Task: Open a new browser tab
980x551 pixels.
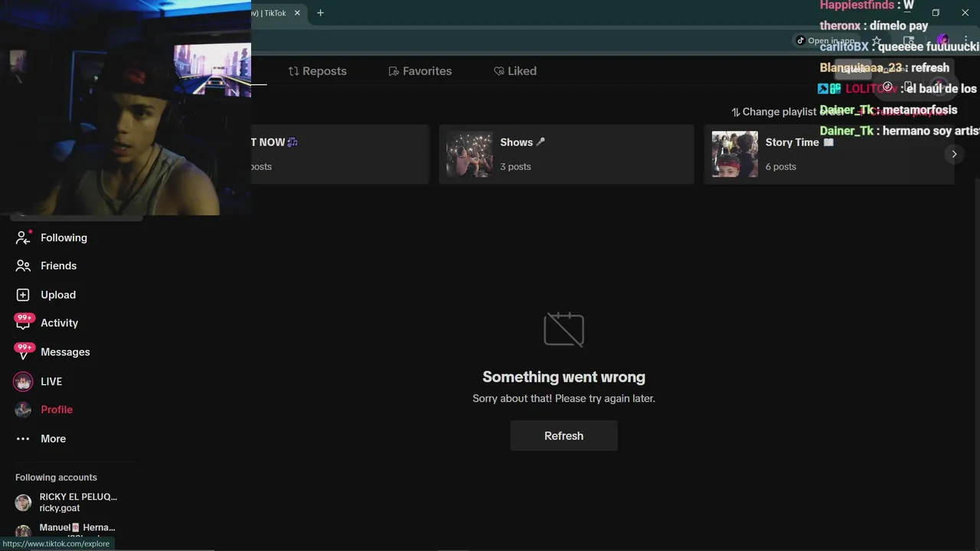Action: 320,13
